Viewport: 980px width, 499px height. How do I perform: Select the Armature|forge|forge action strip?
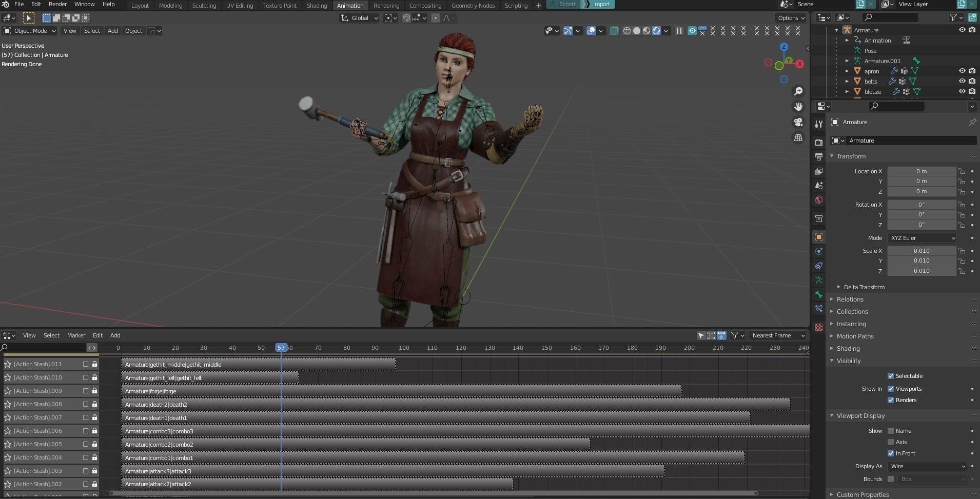click(400, 391)
